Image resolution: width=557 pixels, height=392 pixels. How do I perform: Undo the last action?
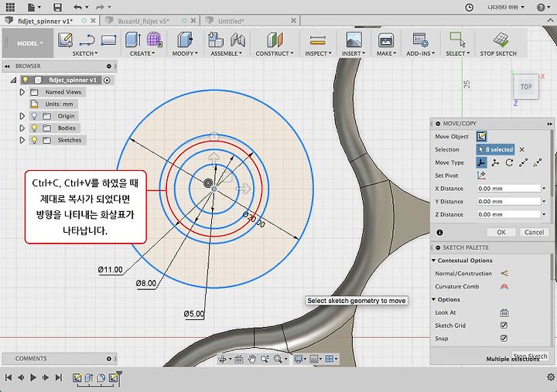click(x=78, y=7)
